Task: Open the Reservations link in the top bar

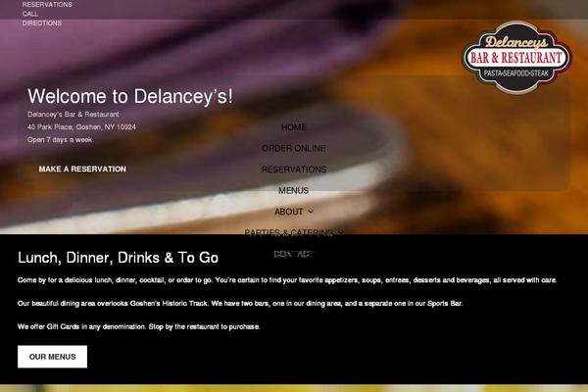Action: click(47, 5)
